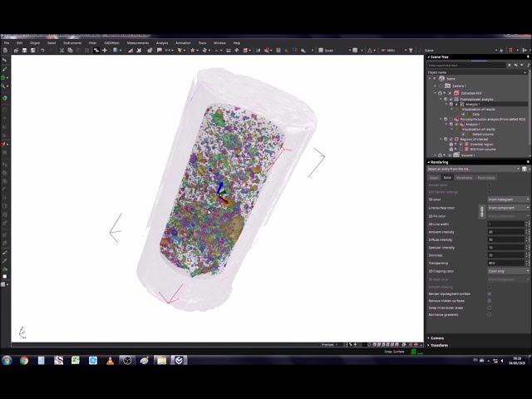Toggle the Foam/powder analysis checkbox
Image resolution: width=532 pixels, height=399 pixels.
[451, 99]
